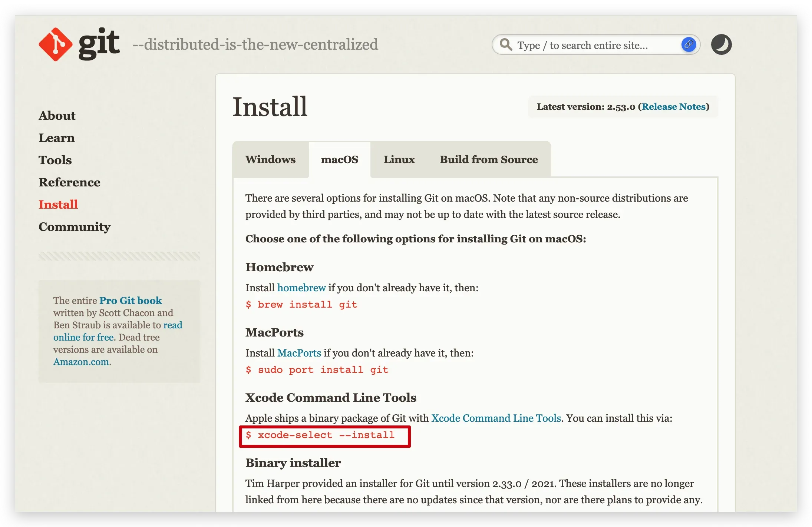812x527 pixels.
Task: Toggle dark mode with the moon button
Action: point(721,44)
